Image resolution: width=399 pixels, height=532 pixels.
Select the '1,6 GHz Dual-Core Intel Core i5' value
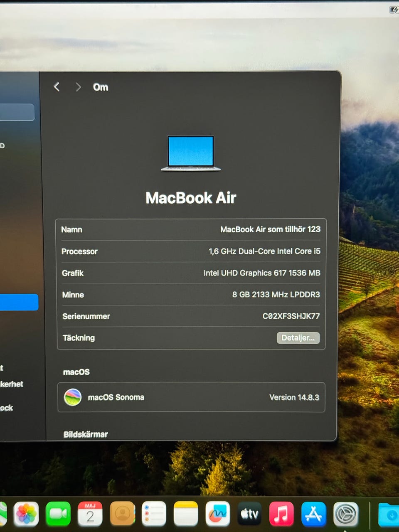tap(264, 251)
